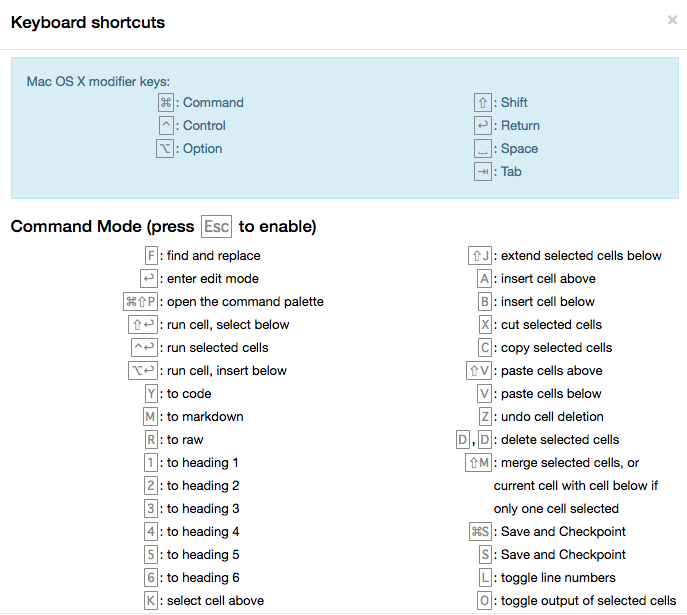Close the Keyboard shortcuts dialog
The image size is (687, 615).
672,20
